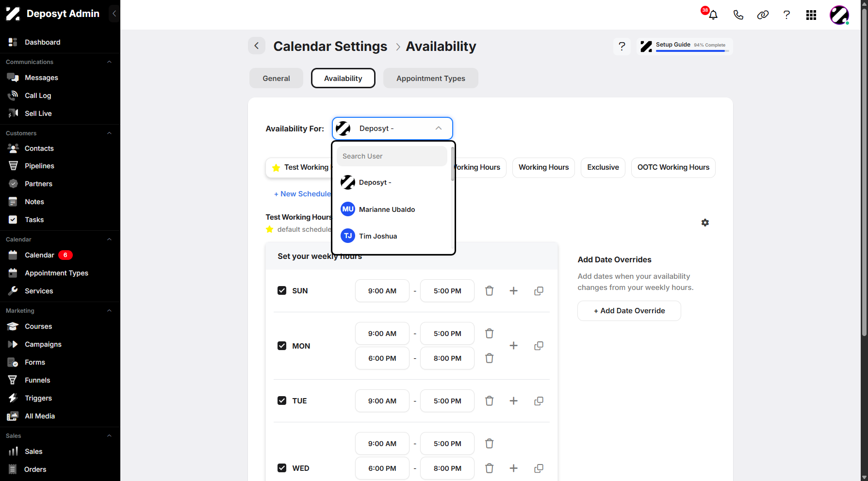868x481 pixels.
Task: Open the apps grid icon
Action: 811,15
